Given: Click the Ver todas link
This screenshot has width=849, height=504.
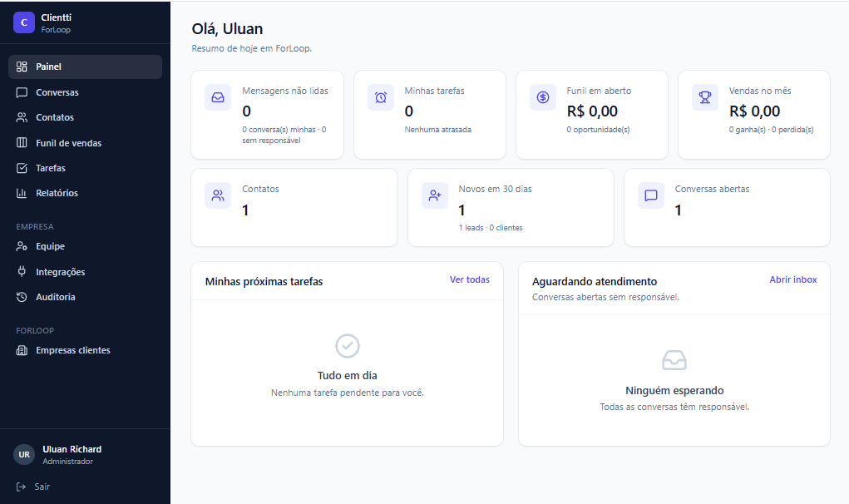Looking at the screenshot, I should [470, 280].
